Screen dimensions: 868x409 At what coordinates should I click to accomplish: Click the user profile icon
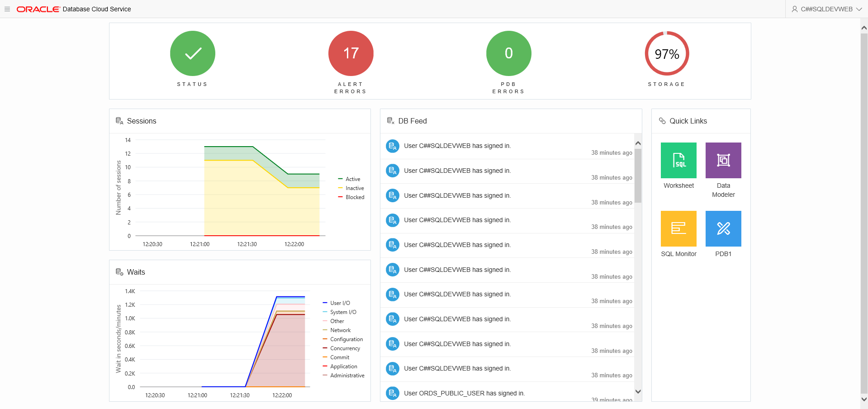(x=794, y=9)
